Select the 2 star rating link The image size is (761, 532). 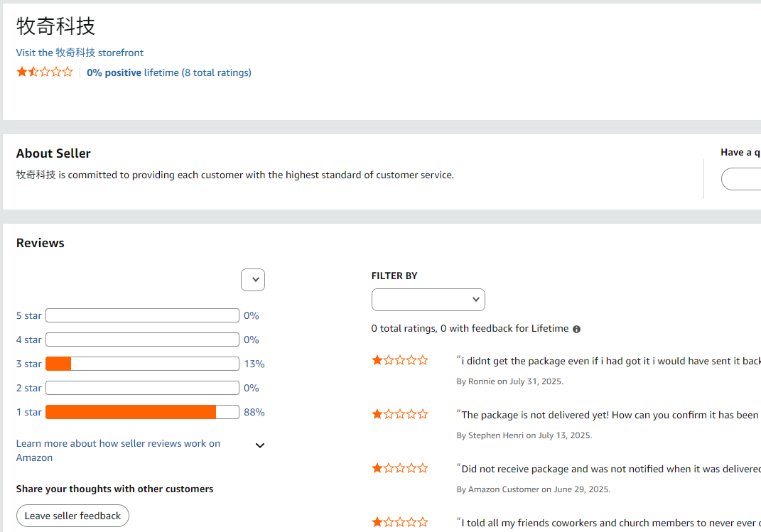29,388
